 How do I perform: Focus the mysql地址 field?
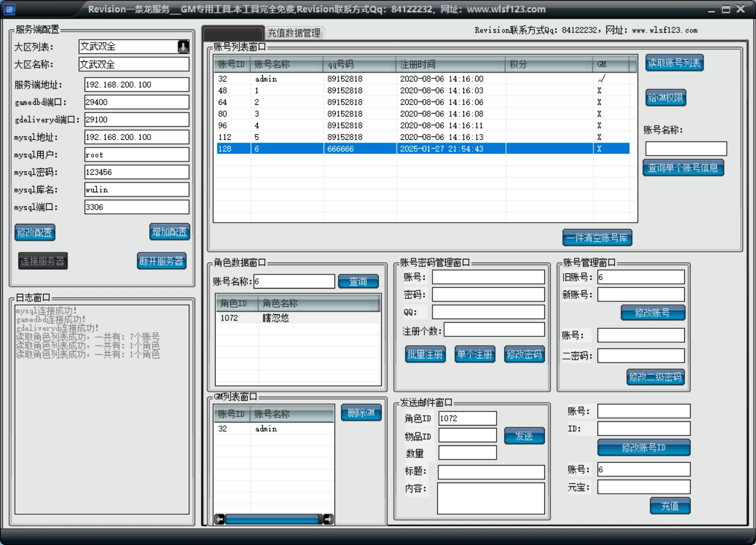(137, 137)
